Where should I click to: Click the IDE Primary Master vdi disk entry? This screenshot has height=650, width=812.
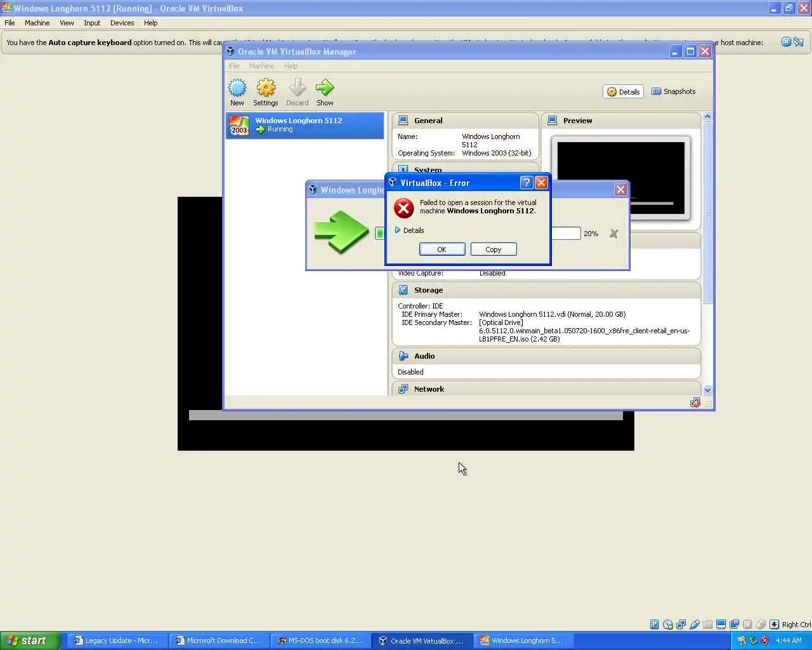(552, 314)
